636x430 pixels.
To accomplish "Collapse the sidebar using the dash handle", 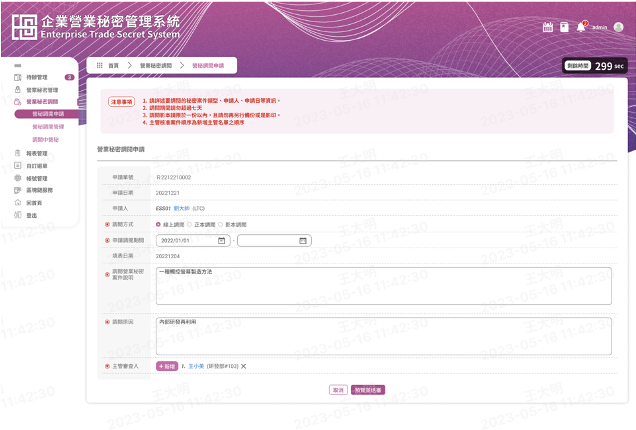I will click(17, 65).
